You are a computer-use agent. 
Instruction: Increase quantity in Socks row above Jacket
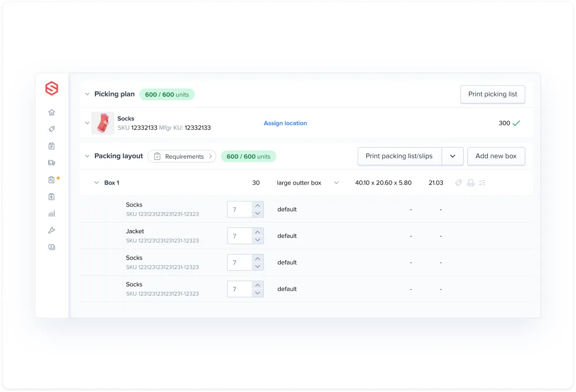tap(258, 205)
